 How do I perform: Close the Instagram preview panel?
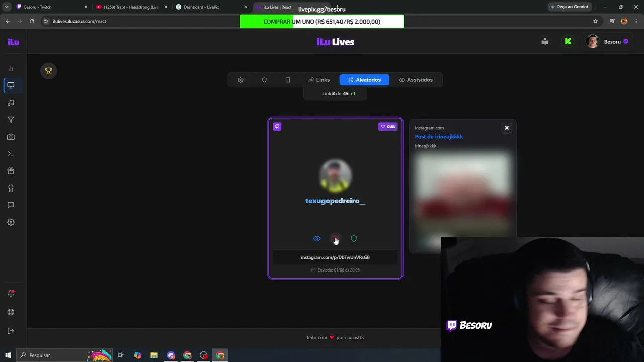[507, 128]
